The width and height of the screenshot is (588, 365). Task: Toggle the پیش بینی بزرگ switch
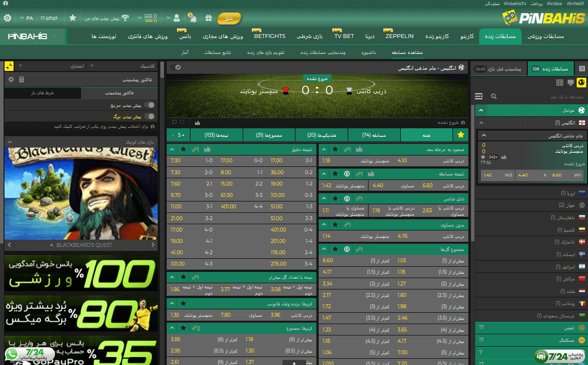pos(149,116)
